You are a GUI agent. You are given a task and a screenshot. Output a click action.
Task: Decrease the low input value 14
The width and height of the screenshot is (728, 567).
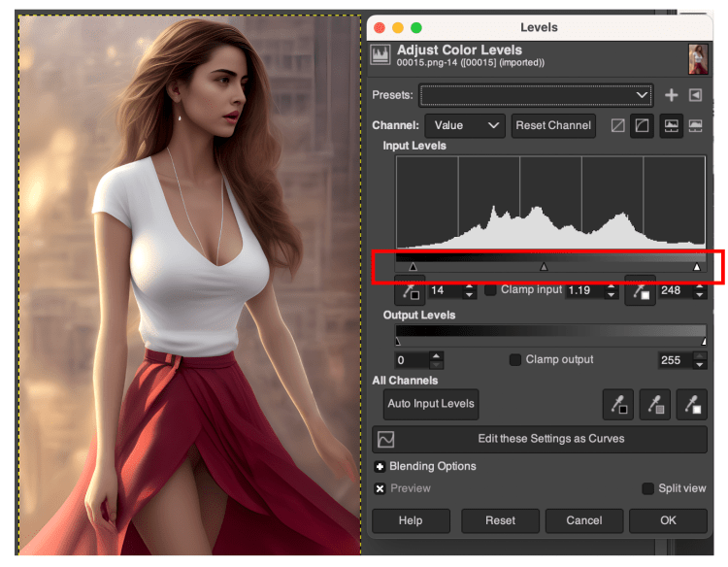point(469,295)
